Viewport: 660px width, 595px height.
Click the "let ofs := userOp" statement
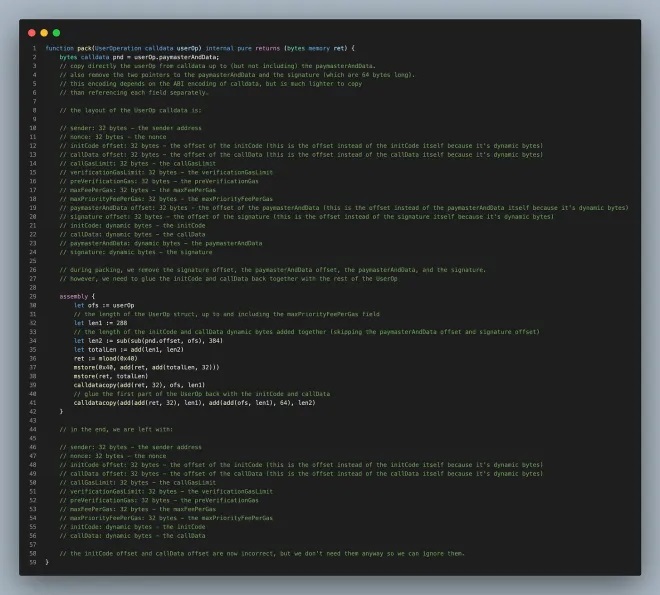click(104, 305)
